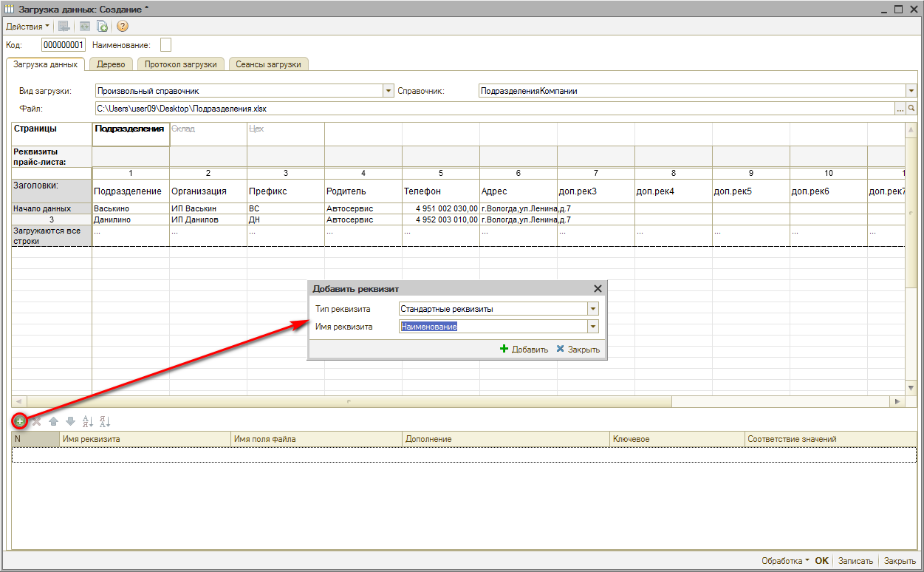924x572 pixels.
Task: Click the Наименование input field
Action: [x=165, y=45]
